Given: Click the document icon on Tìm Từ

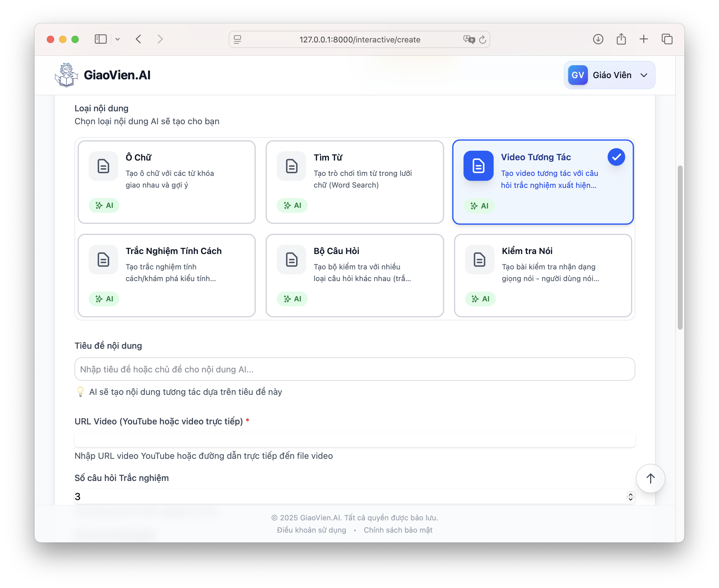Looking at the screenshot, I should point(291,166).
